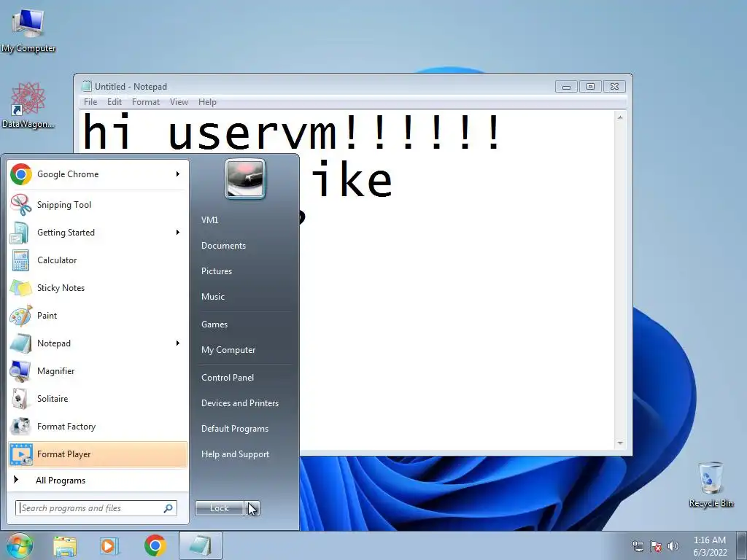
Task: Expand Getting Started submenu arrow
Action: point(178,233)
